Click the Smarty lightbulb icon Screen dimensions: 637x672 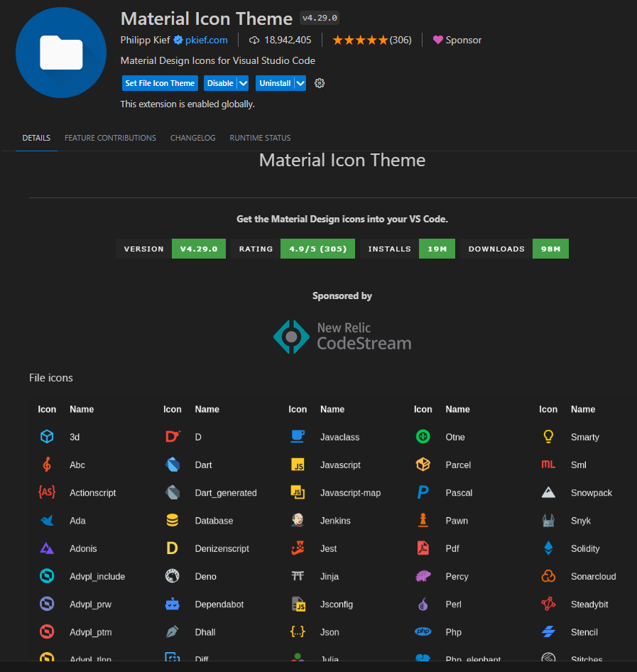(x=548, y=437)
